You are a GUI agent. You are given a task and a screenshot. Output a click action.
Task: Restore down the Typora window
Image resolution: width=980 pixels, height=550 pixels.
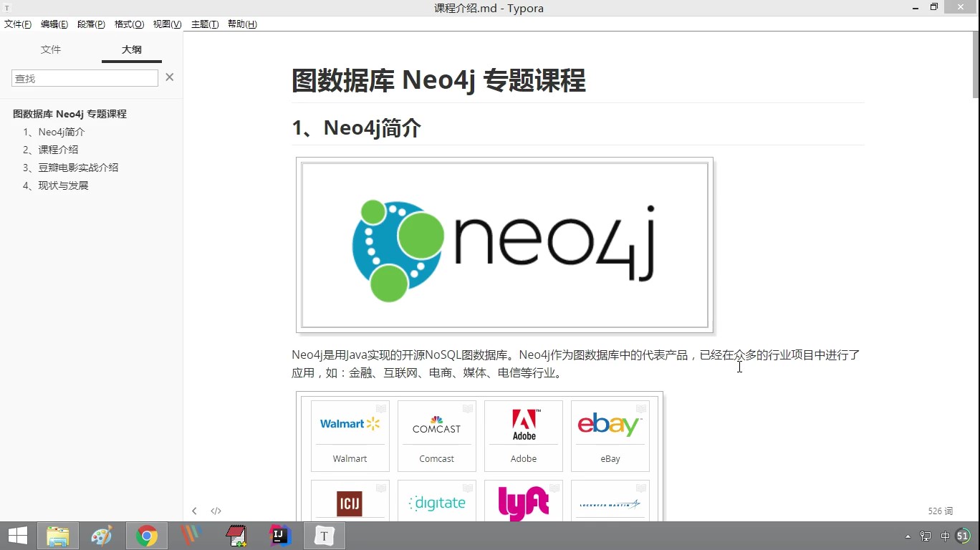click(x=934, y=7)
